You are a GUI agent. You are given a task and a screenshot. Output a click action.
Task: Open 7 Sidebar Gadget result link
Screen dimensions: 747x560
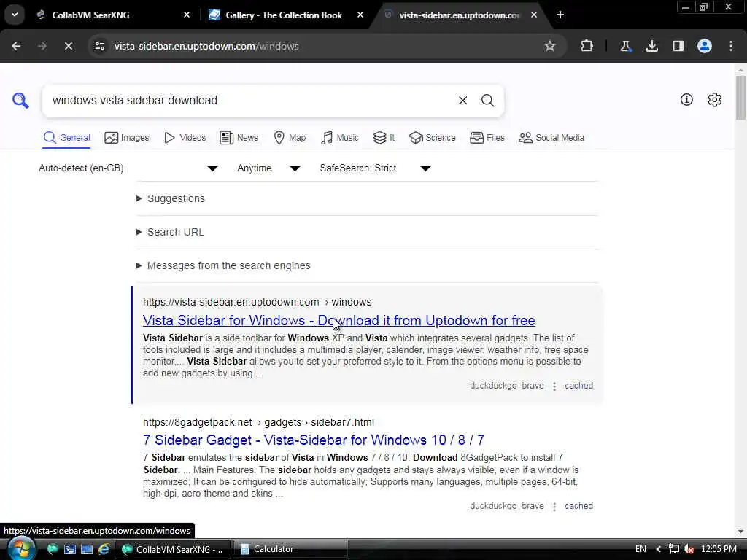314,440
